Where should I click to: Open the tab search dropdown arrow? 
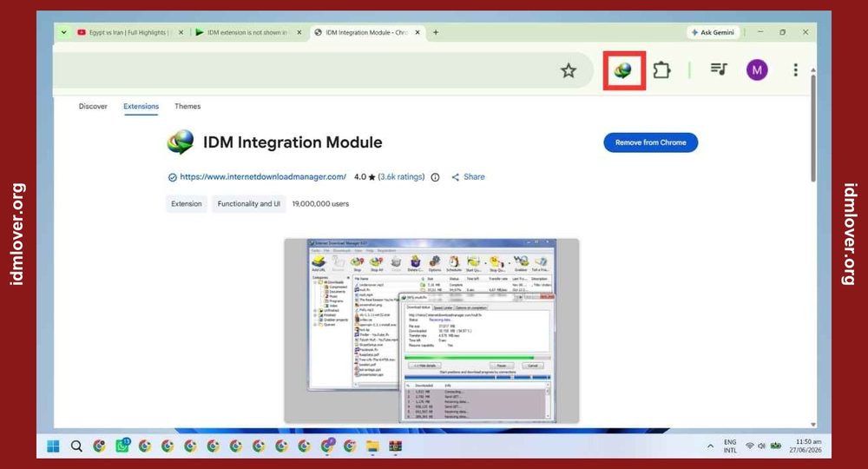tap(63, 32)
